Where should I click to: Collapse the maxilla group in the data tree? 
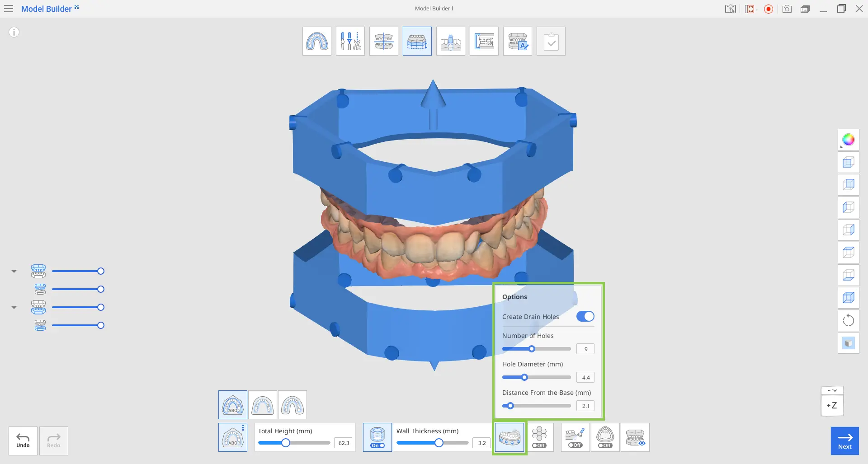tap(14, 272)
